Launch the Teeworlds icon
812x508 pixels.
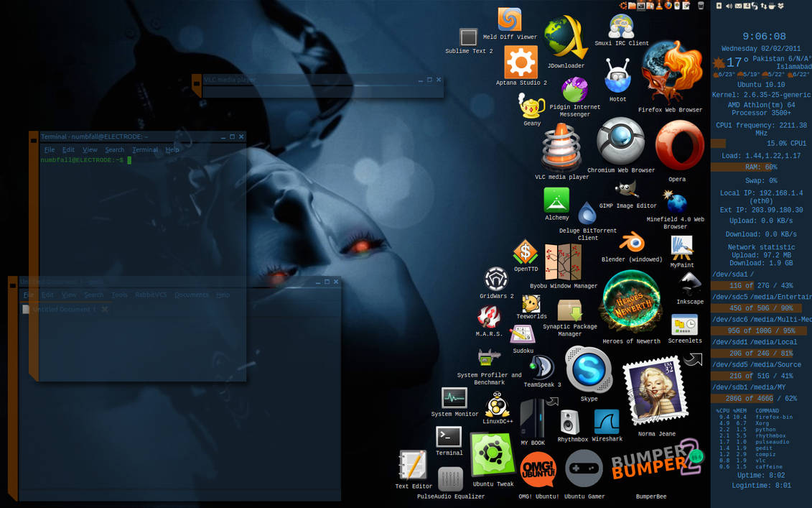coord(531,303)
